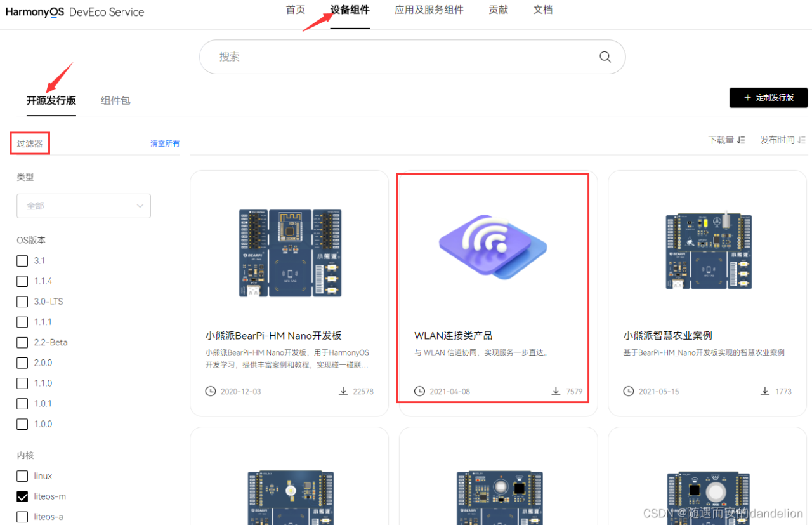Screen dimensions: 812x525
Task: Check the OS version 2.0.0 box
Action: tap(22, 363)
